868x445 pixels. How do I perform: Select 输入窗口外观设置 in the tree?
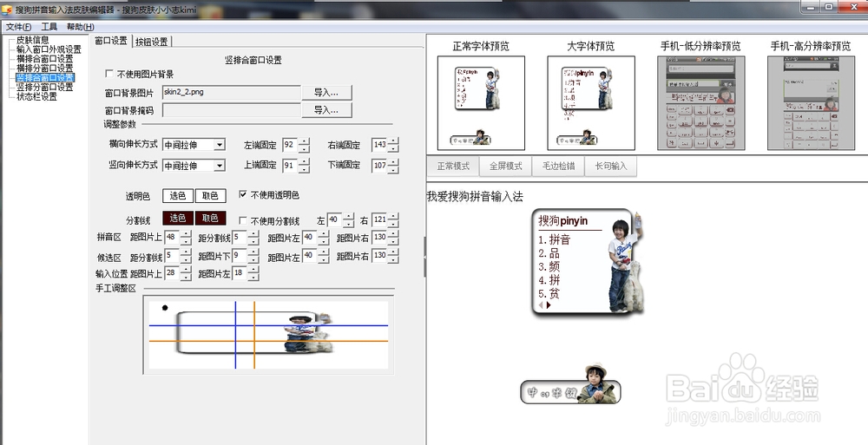49,49
